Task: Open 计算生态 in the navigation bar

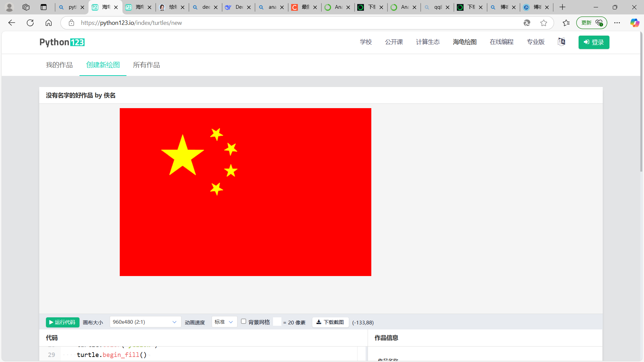Action: pyautogui.click(x=428, y=42)
